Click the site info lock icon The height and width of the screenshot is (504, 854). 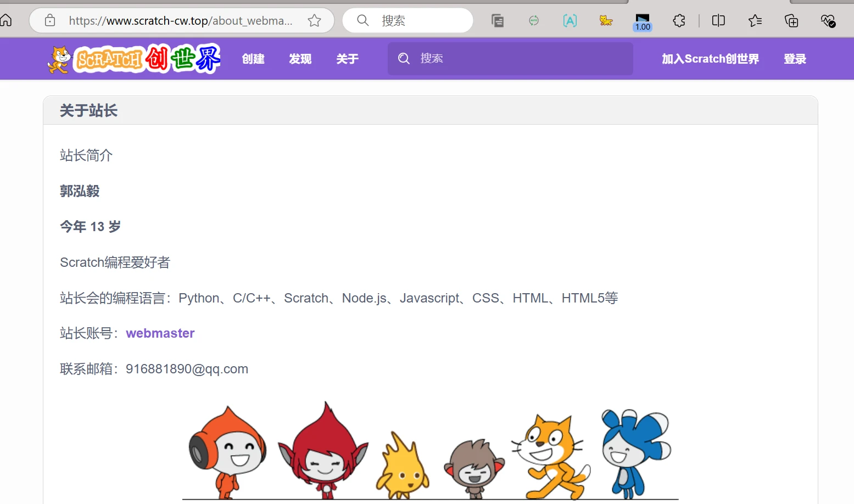click(50, 21)
